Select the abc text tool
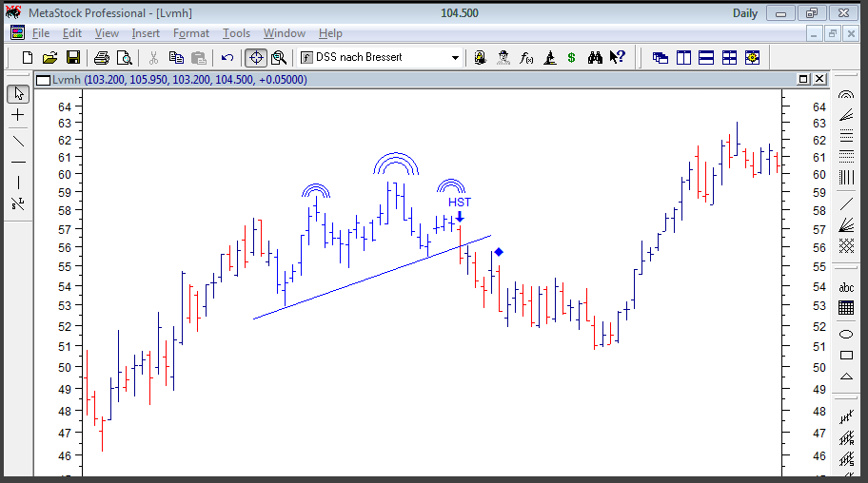Screen dimensions: 868x483 click(x=846, y=287)
